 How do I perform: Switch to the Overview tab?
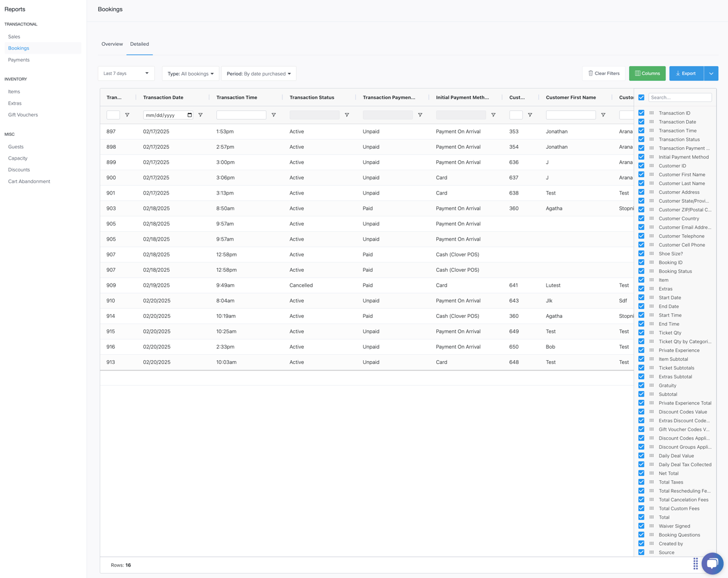click(x=112, y=44)
